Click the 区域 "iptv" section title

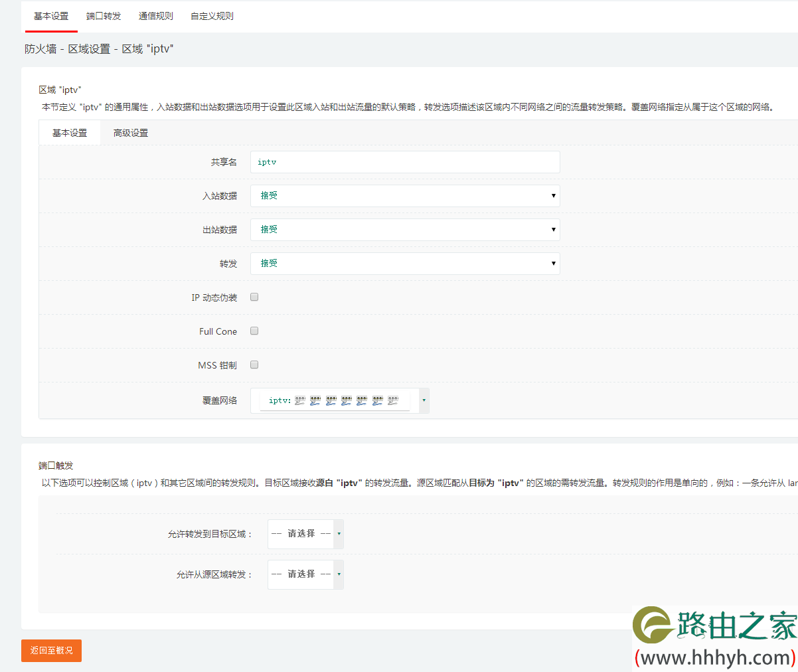(60, 90)
